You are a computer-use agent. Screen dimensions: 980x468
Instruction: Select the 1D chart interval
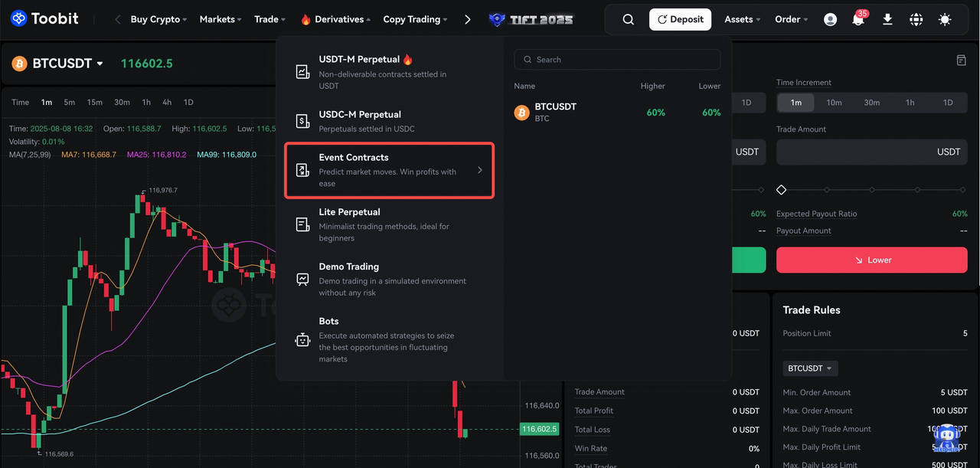[x=188, y=102]
